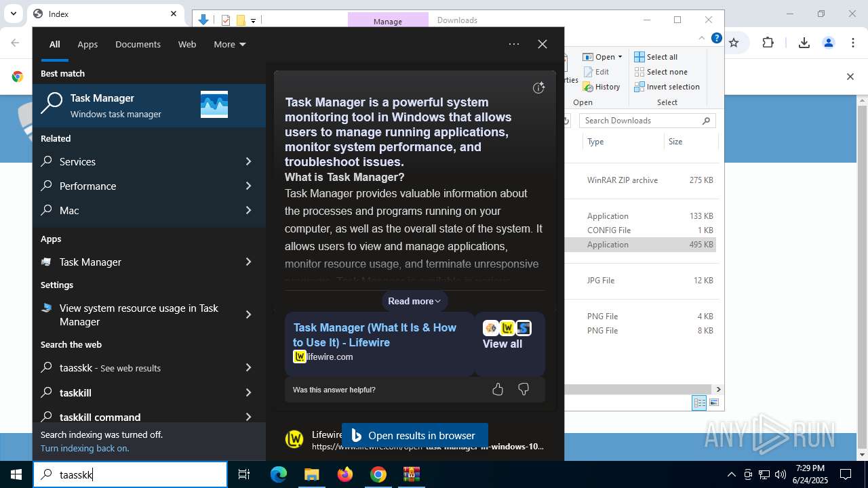Viewport: 868px width, 488px height.
Task: Open Explorer help icon
Action: coord(717,39)
